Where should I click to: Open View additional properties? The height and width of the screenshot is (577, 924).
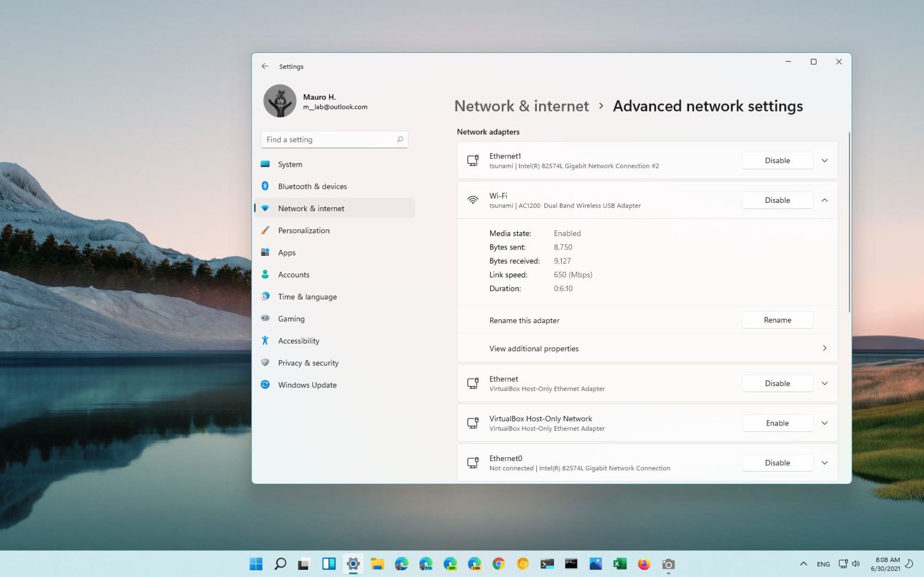click(647, 348)
